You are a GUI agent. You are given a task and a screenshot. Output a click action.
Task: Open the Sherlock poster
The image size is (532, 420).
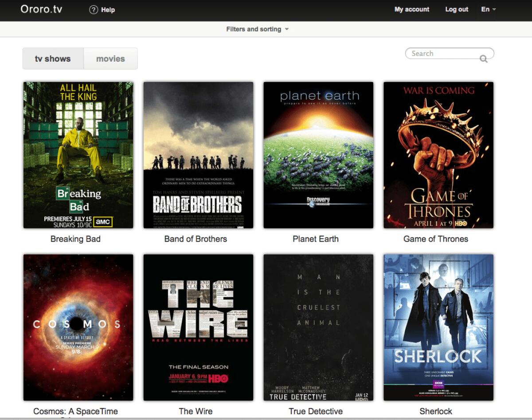pyautogui.click(x=438, y=328)
